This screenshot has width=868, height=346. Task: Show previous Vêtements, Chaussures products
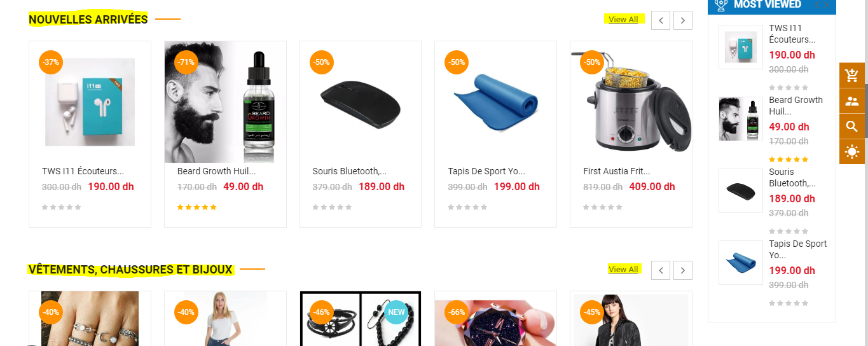point(661,270)
